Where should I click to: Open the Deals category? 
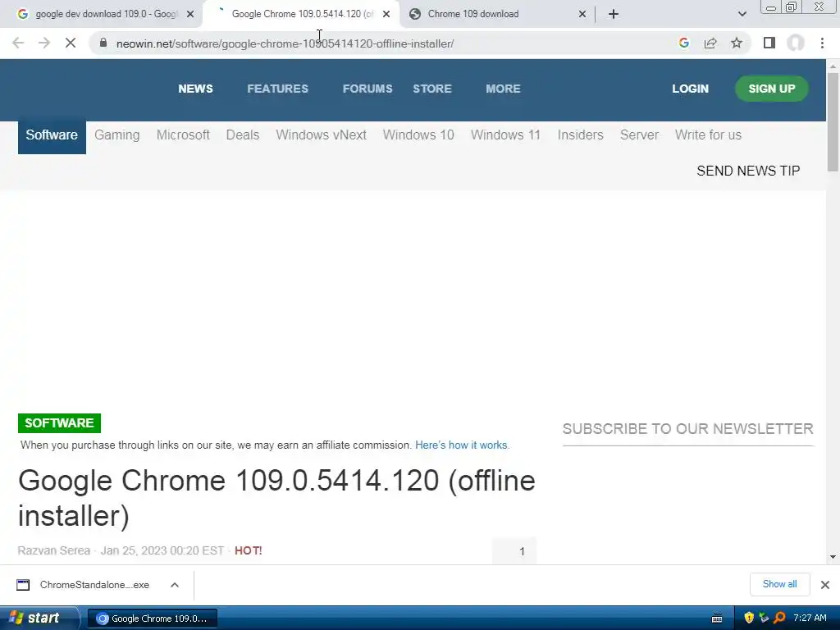(243, 135)
